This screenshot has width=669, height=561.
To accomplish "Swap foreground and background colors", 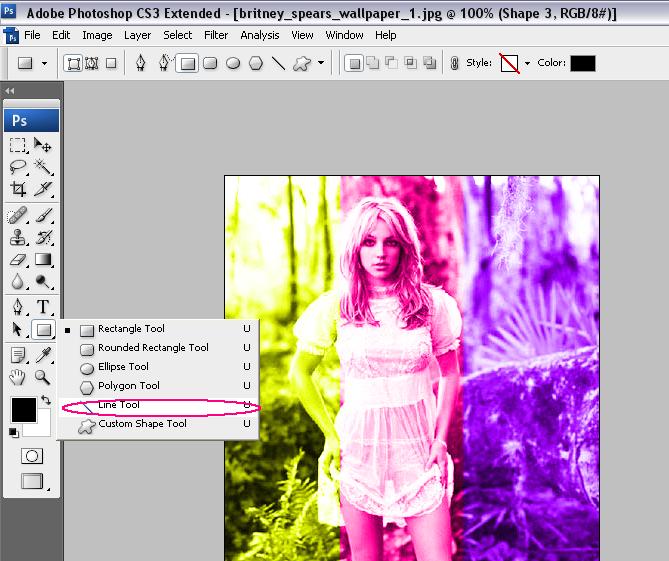I will tap(44, 400).
